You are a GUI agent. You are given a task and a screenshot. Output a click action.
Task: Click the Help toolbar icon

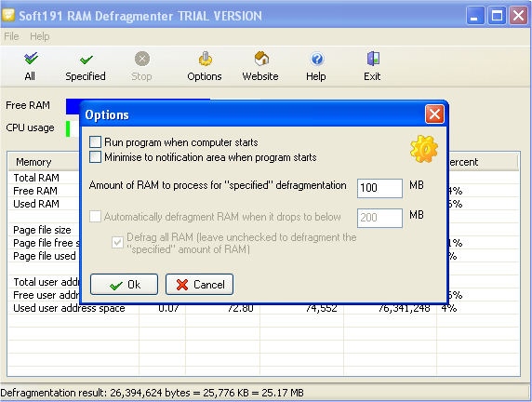tap(317, 59)
